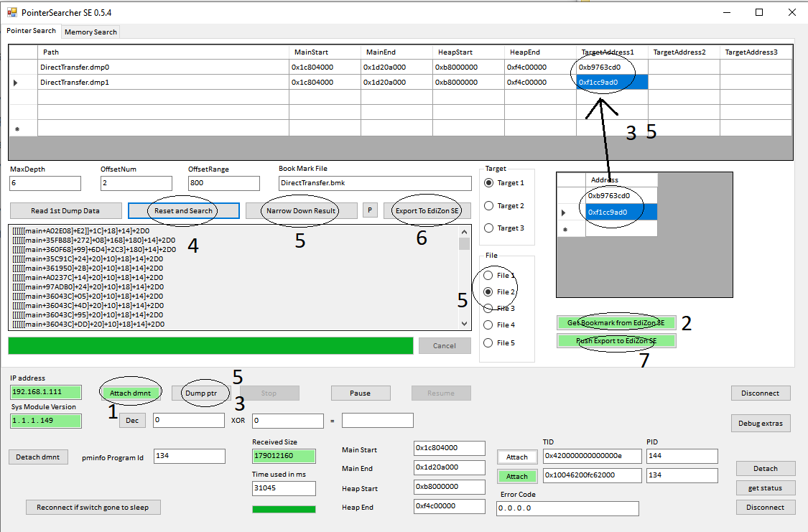
Task: Click the Dump ptr button
Action: [200, 393]
